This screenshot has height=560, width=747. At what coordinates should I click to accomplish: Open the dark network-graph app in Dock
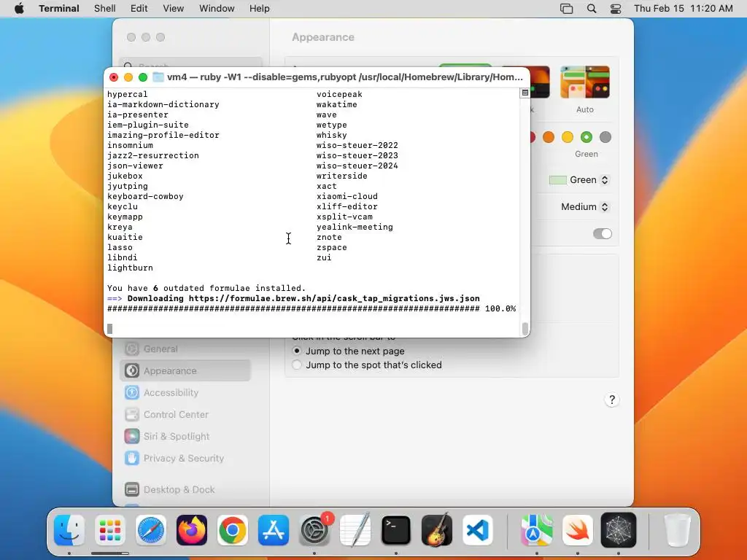pyautogui.click(x=619, y=530)
